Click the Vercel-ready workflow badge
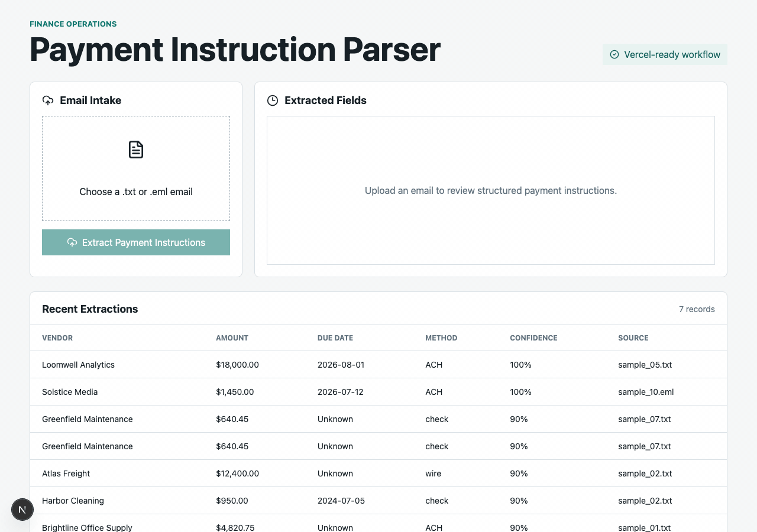Image resolution: width=757 pixels, height=532 pixels. click(665, 54)
